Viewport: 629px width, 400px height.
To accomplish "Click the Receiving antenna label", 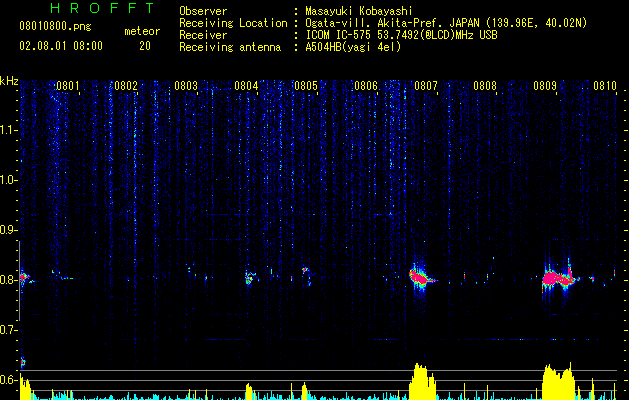I will (230, 47).
